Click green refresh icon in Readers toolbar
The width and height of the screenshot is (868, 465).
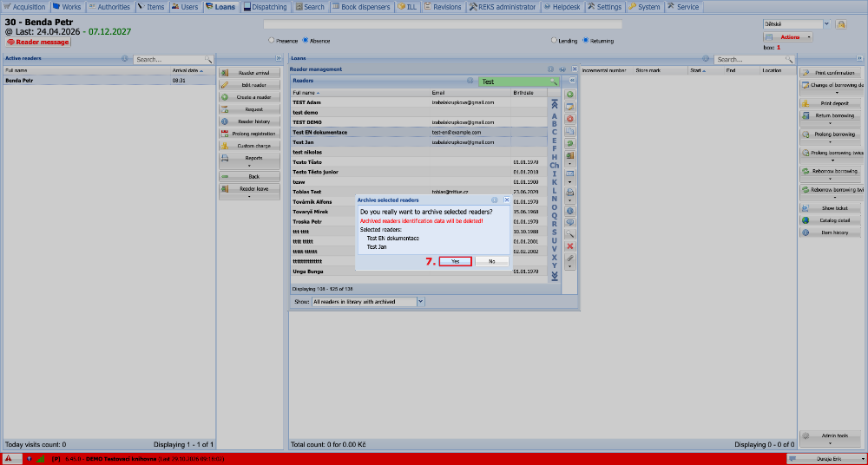pyautogui.click(x=569, y=143)
